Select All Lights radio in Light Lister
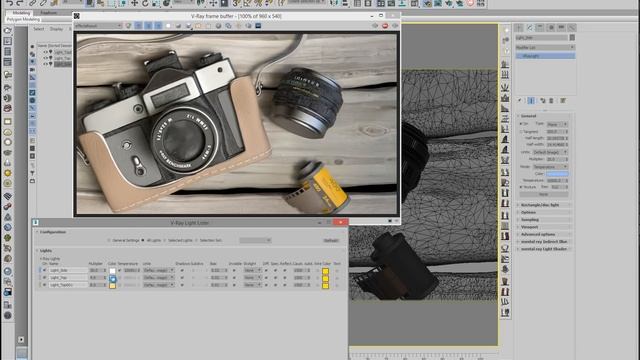 (143, 240)
